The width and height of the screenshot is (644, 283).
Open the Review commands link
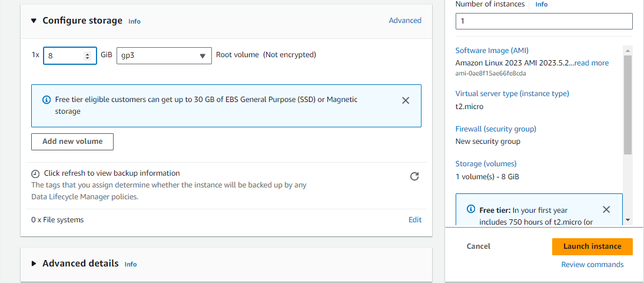coord(592,265)
